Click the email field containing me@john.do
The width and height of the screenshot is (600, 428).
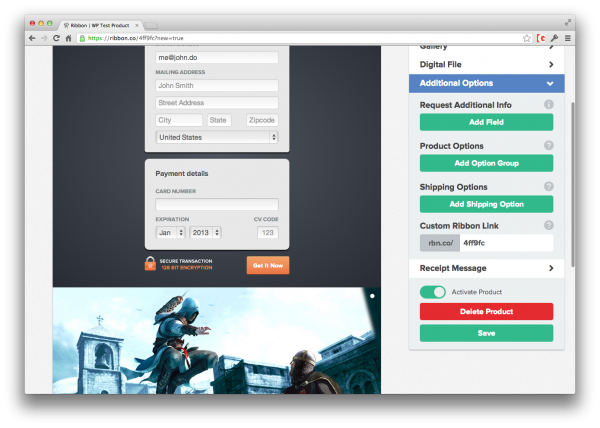coord(217,58)
